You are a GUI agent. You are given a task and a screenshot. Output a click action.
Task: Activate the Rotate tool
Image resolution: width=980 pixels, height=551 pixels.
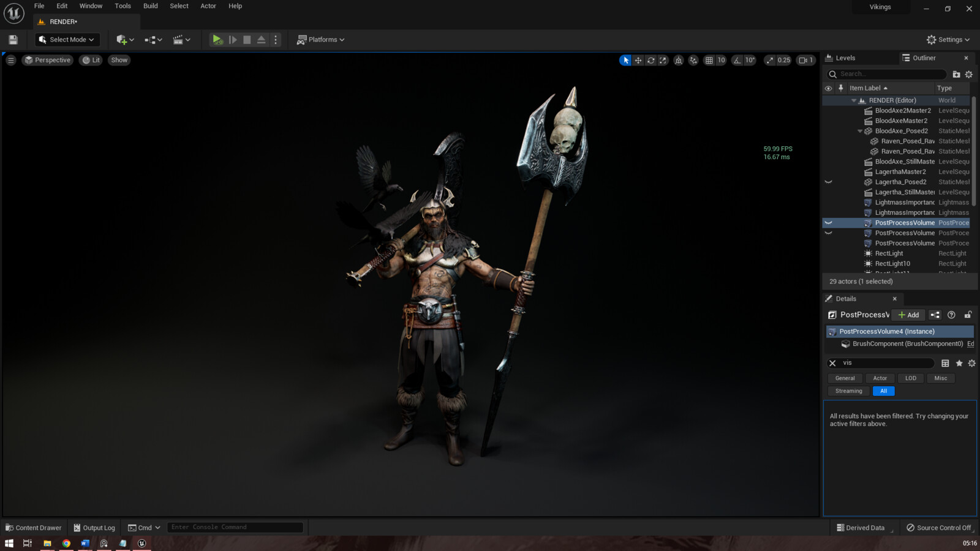pos(651,60)
